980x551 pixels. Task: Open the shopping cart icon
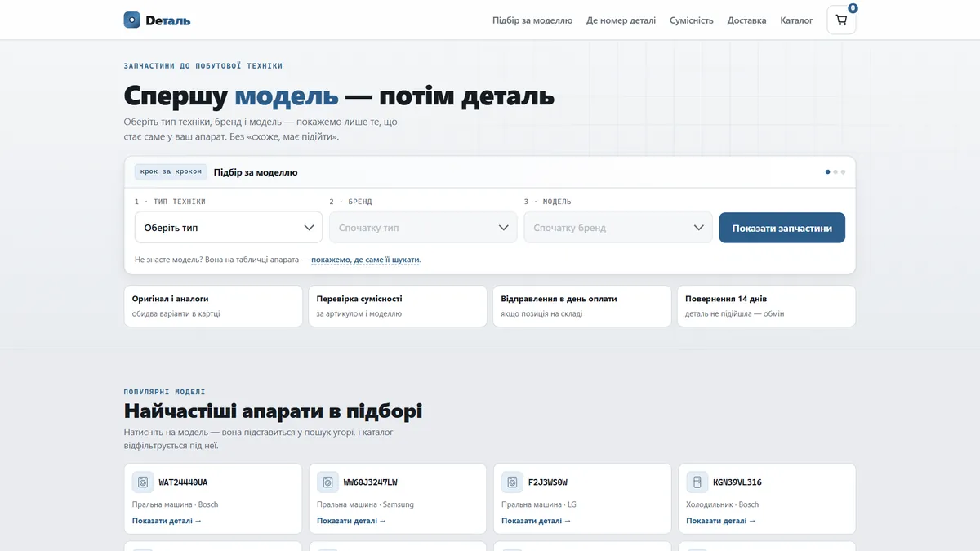click(x=841, y=20)
